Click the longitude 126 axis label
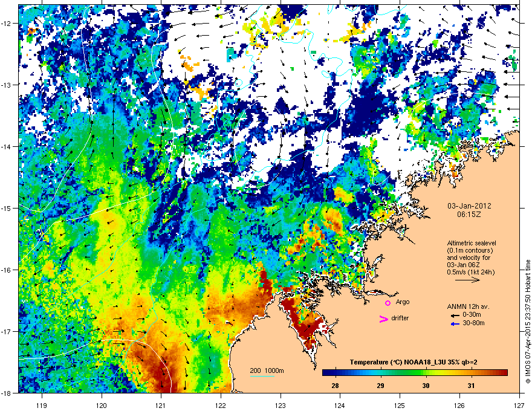The image size is (532, 411). click(459, 405)
